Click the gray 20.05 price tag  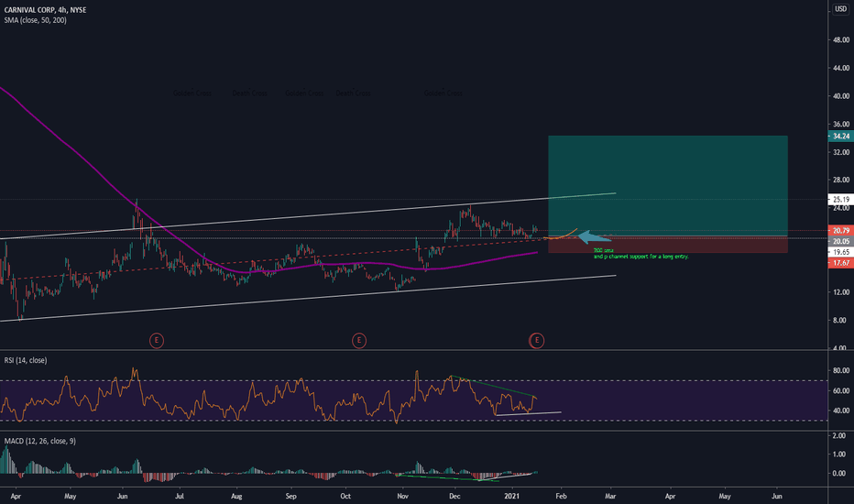click(x=841, y=241)
